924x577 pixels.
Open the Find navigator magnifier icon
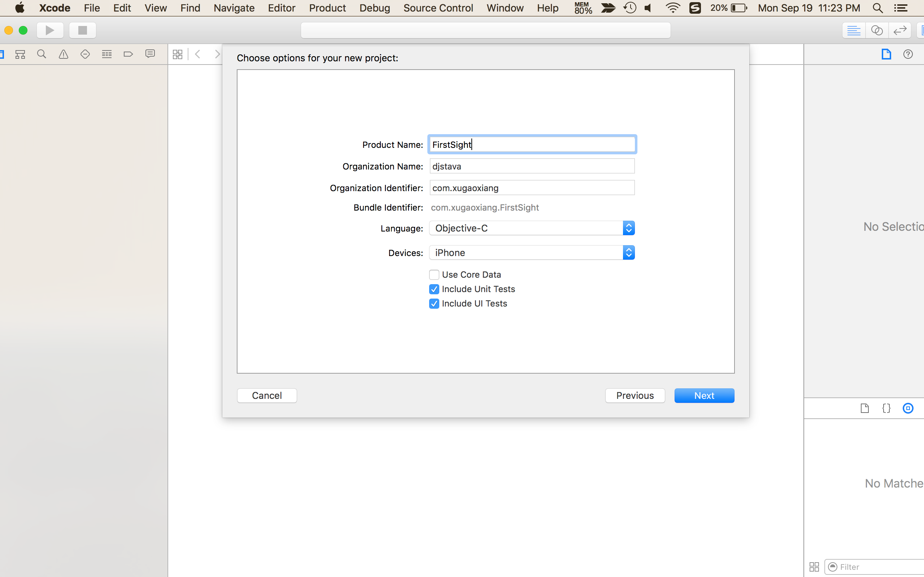click(x=42, y=54)
